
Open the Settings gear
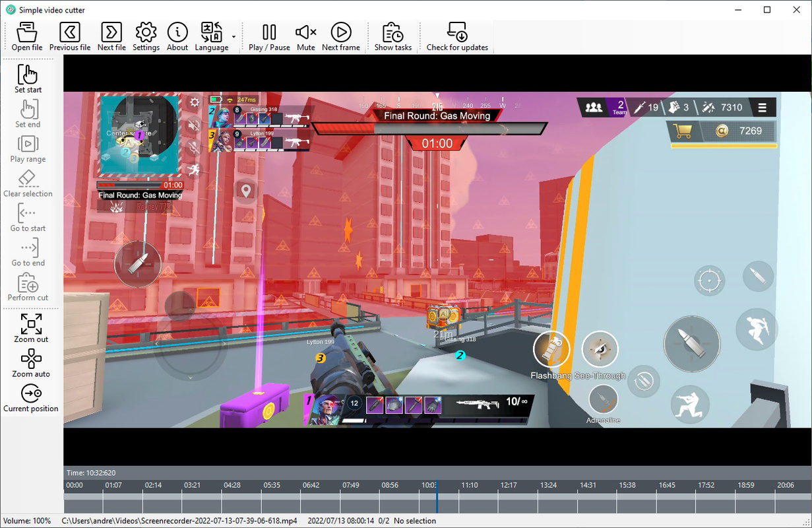146,37
